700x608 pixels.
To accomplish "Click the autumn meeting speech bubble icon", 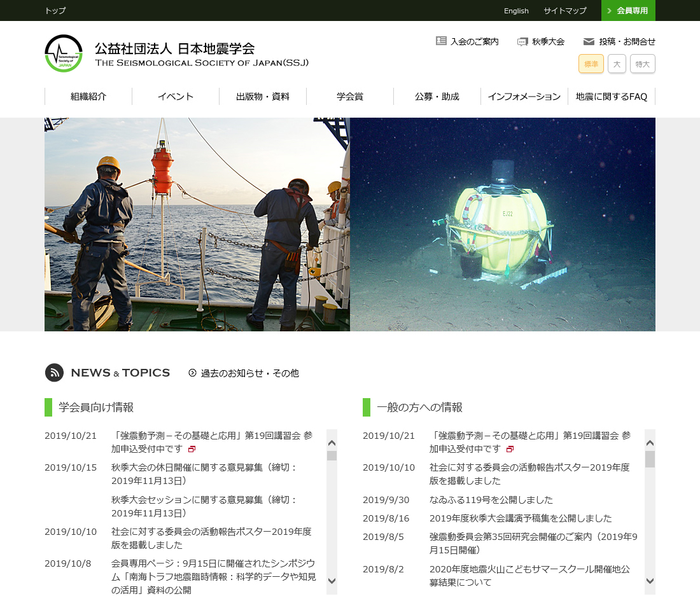I will (522, 42).
